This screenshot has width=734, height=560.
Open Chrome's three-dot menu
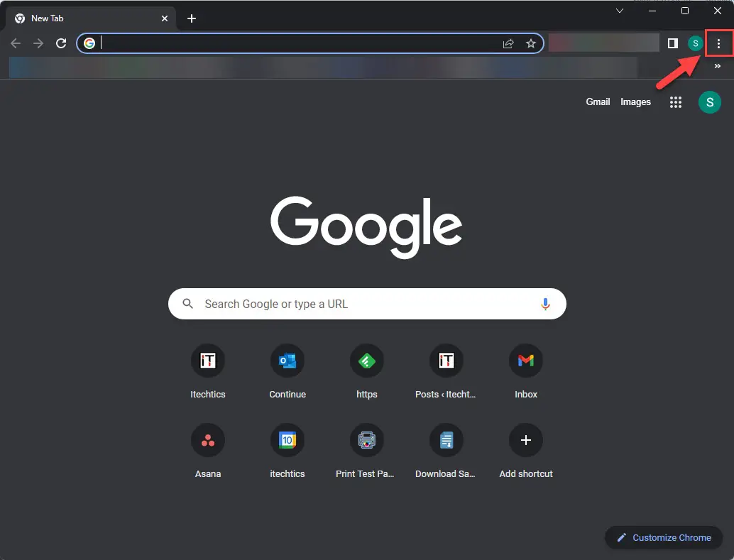pyautogui.click(x=718, y=44)
